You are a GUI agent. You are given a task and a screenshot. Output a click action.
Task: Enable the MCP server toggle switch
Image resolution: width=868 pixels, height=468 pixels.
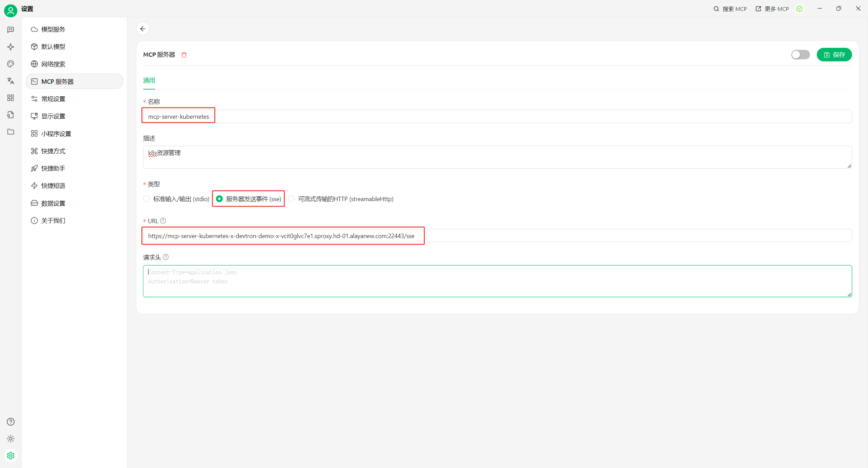[800, 55]
